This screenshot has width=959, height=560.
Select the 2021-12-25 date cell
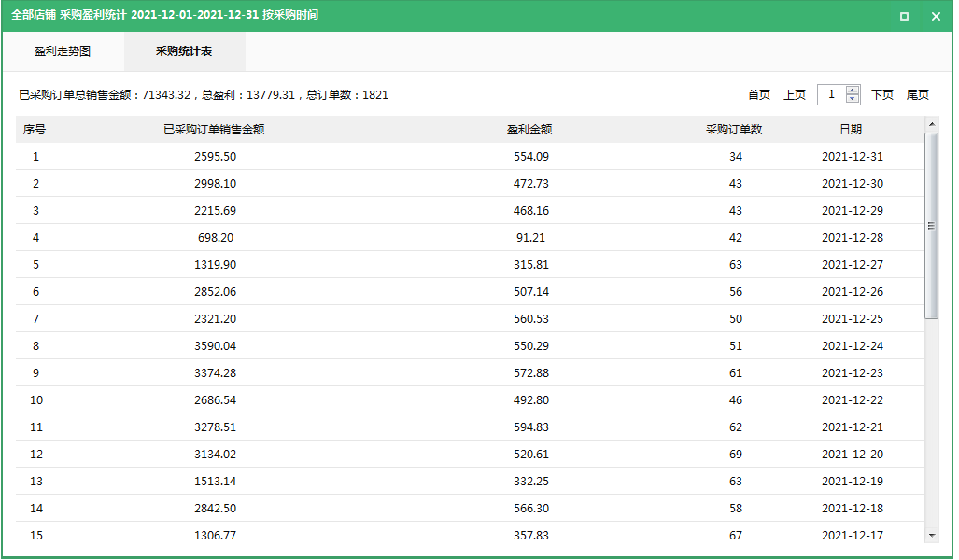pos(853,318)
